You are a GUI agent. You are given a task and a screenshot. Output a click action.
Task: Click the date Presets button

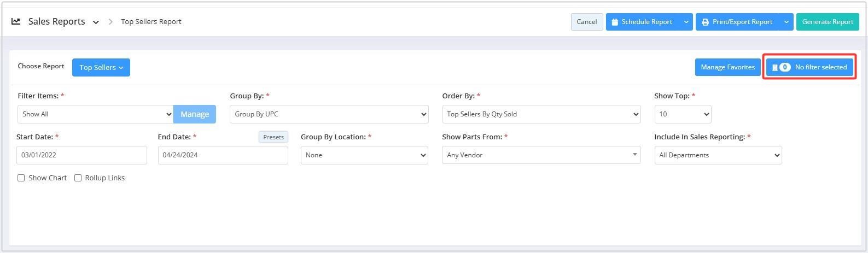273,137
